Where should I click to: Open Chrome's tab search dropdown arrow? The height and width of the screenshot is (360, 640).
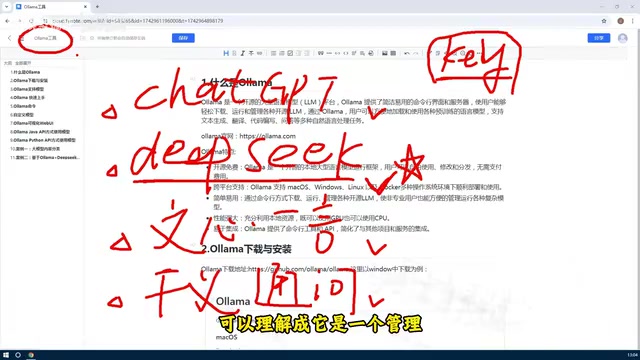[x=6, y=7]
